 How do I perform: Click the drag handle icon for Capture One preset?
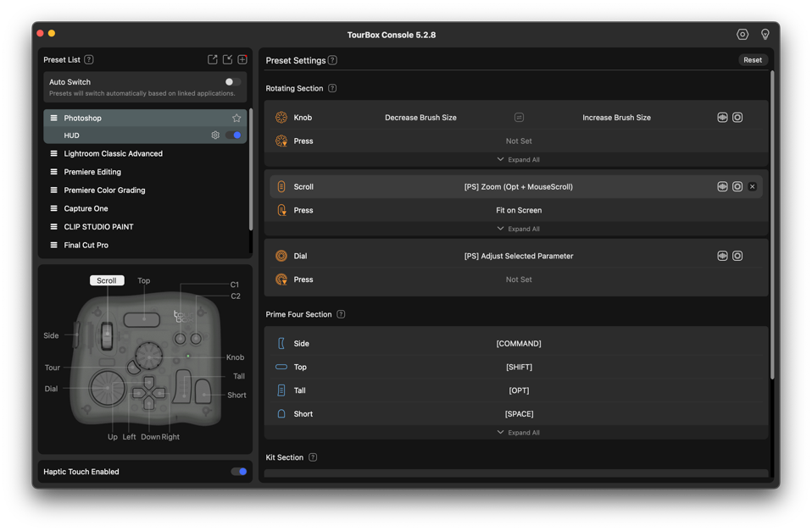[53, 208]
